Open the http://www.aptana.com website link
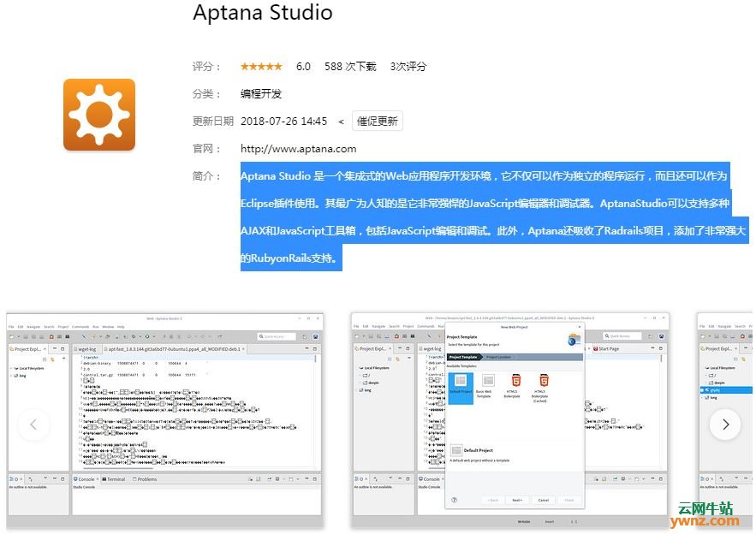Viewport: 756px width, 534px height. (x=299, y=148)
